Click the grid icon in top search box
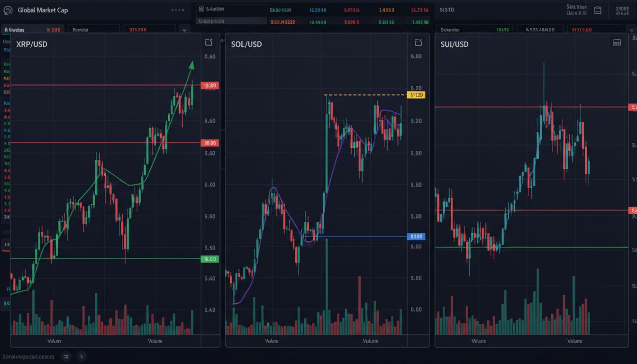The image size is (637, 364). coord(201,9)
